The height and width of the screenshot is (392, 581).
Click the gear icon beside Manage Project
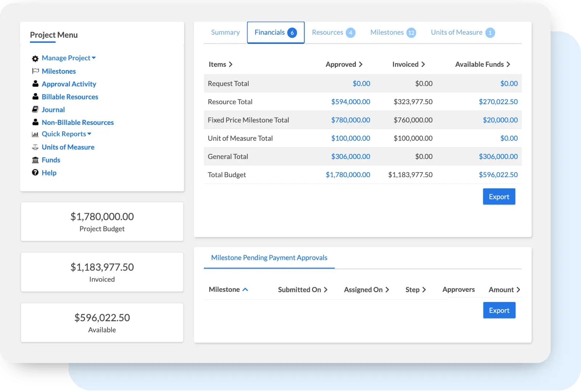coord(35,58)
